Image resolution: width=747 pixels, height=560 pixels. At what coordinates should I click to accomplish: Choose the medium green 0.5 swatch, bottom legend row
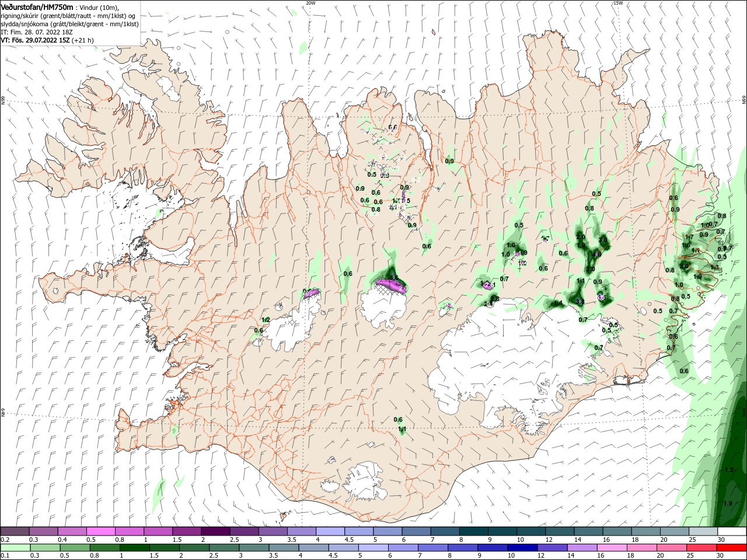pos(75,548)
